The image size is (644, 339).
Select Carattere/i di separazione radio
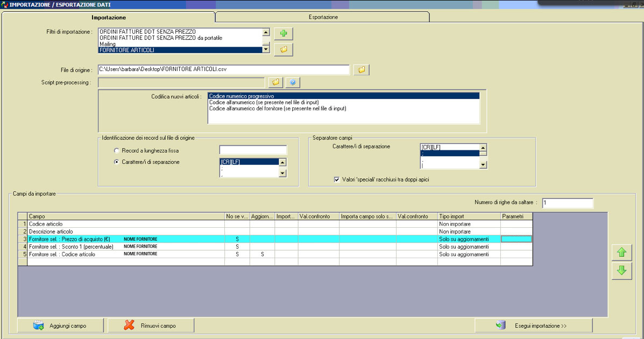pyautogui.click(x=117, y=162)
